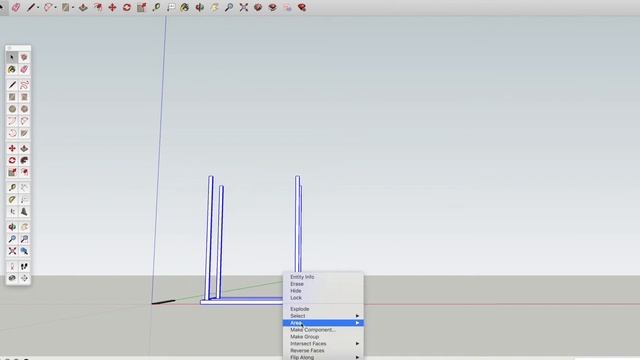This screenshot has width=640, height=360.
Task: Expand the Select submenu in the context menu
Action: [323, 316]
